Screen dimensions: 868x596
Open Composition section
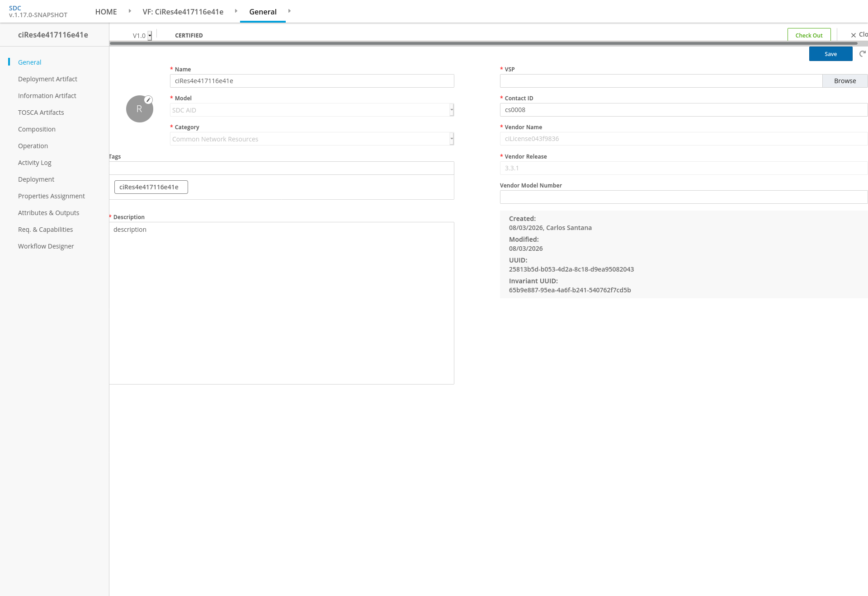37,129
